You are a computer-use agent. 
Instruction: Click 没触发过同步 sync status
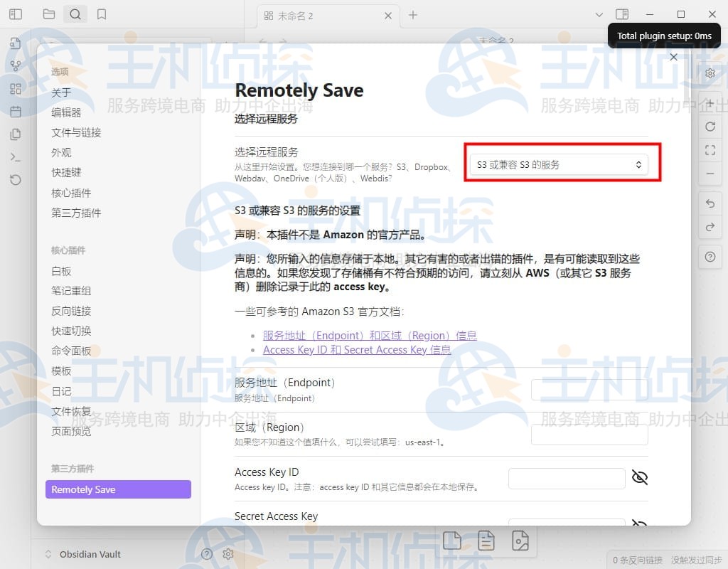[x=697, y=560]
